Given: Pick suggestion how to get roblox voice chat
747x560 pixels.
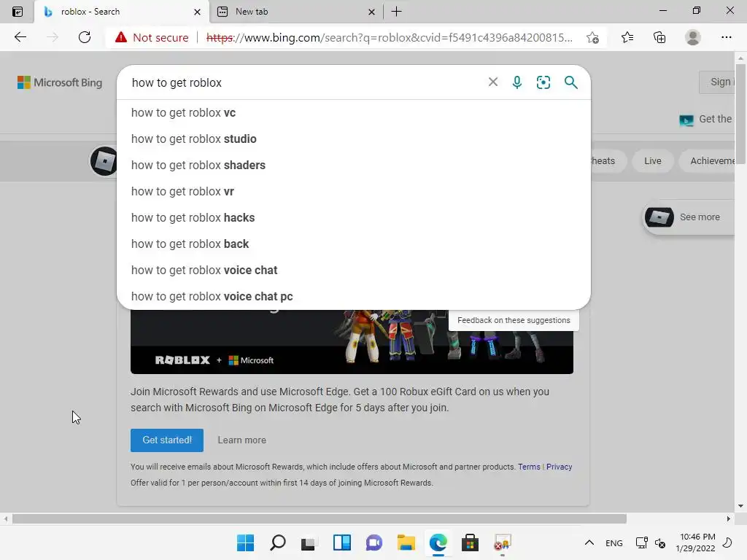Looking at the screenshot, I should pyautogui.click(x=354, y=270).
